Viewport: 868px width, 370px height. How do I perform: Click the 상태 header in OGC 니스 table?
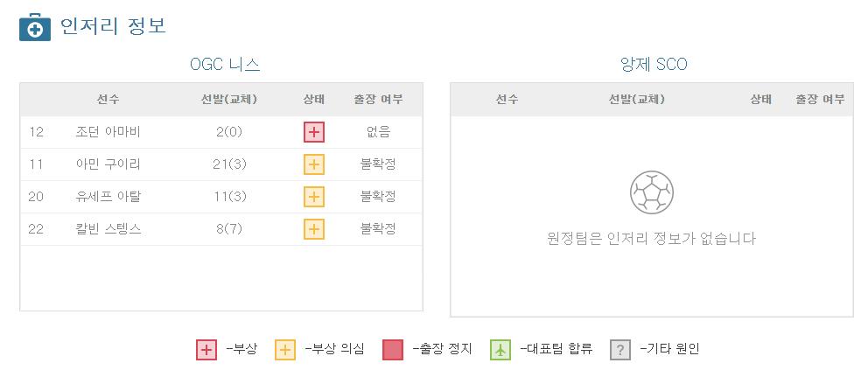[x=314, y=100]
